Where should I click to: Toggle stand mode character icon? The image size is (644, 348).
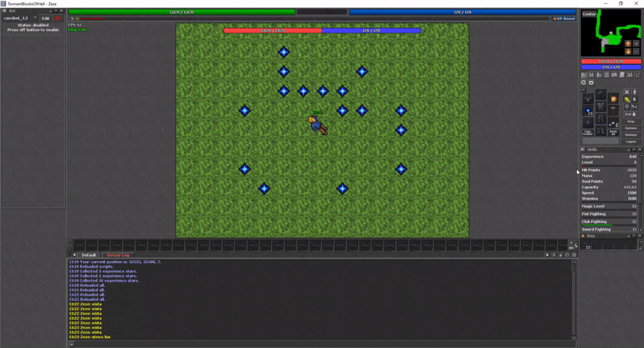(x=634, y=92)
